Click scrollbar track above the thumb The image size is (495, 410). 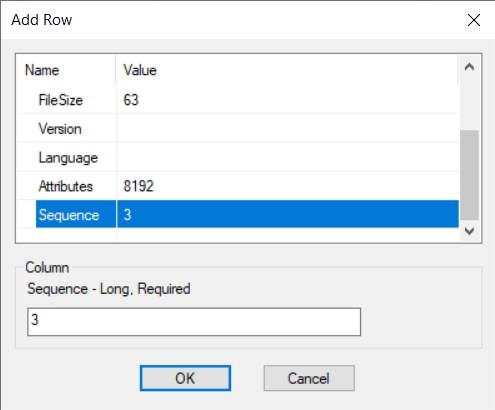[x=469, y=104]
